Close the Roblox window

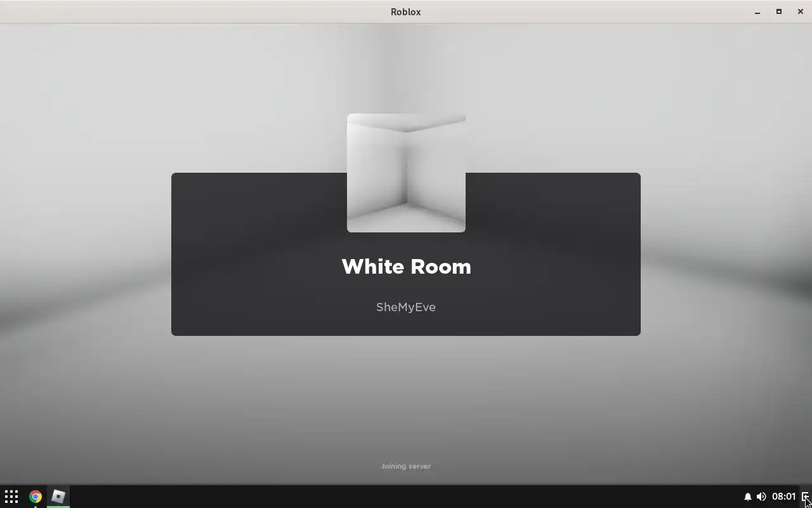801,12
